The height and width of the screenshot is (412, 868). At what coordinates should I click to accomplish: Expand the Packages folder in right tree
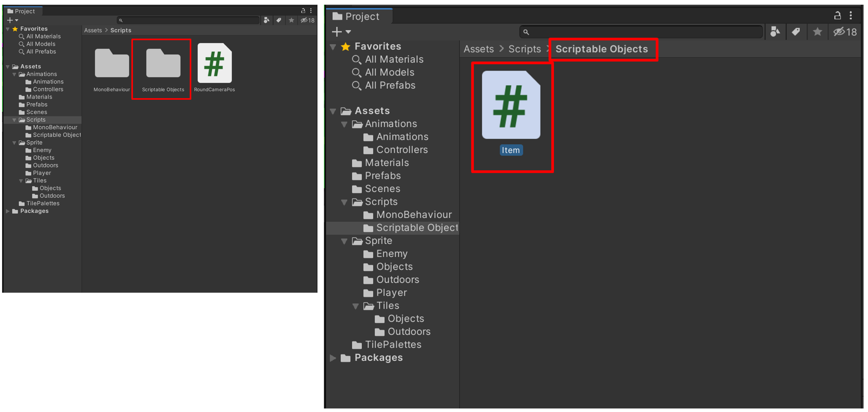(x=333, y=358)
